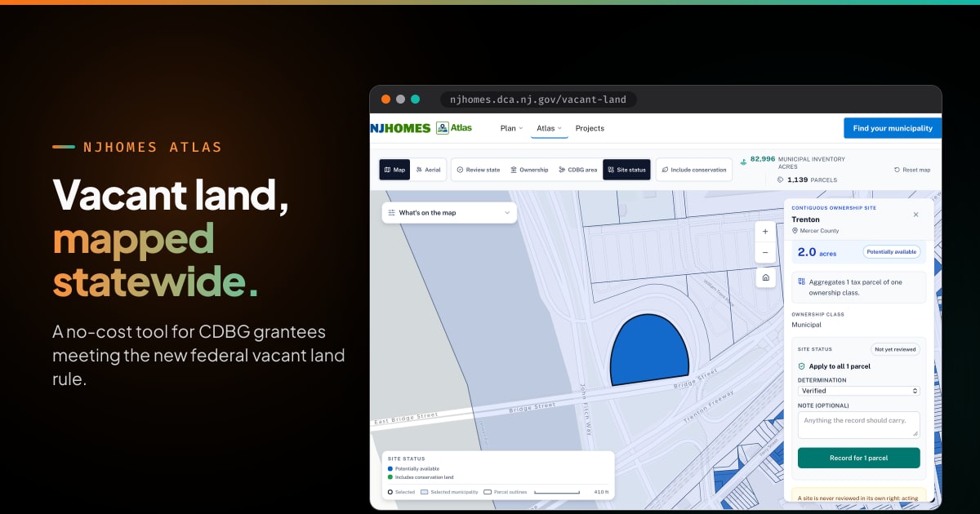Screen dimensions: 980x514
Task: Select the CDBG area layer
Action: click(577, 170)
